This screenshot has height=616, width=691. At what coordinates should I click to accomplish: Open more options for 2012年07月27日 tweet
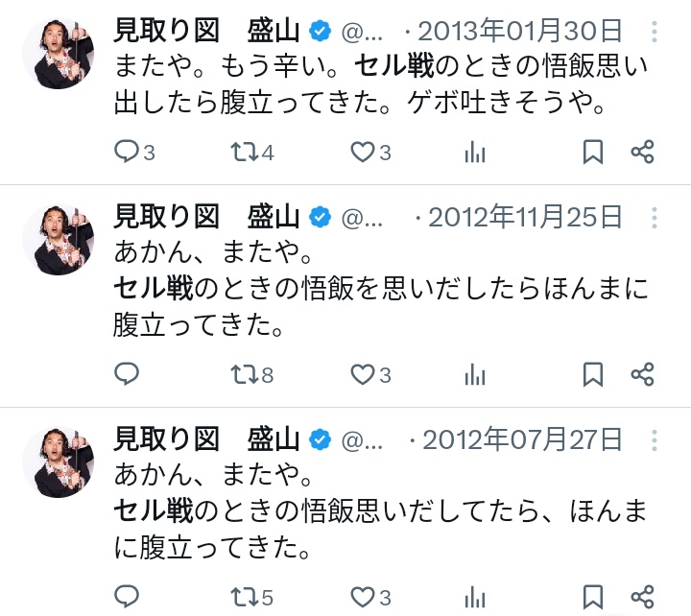(655, 439)
